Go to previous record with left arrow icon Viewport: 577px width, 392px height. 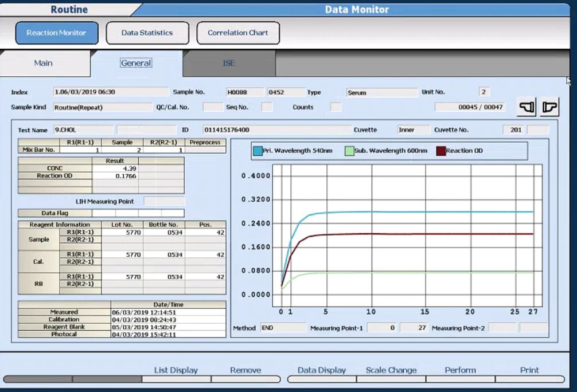click(527, 107)
